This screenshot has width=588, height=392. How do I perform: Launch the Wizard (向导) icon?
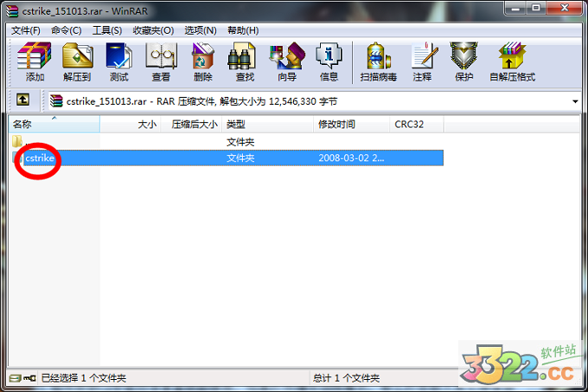[x=287, y=61]
